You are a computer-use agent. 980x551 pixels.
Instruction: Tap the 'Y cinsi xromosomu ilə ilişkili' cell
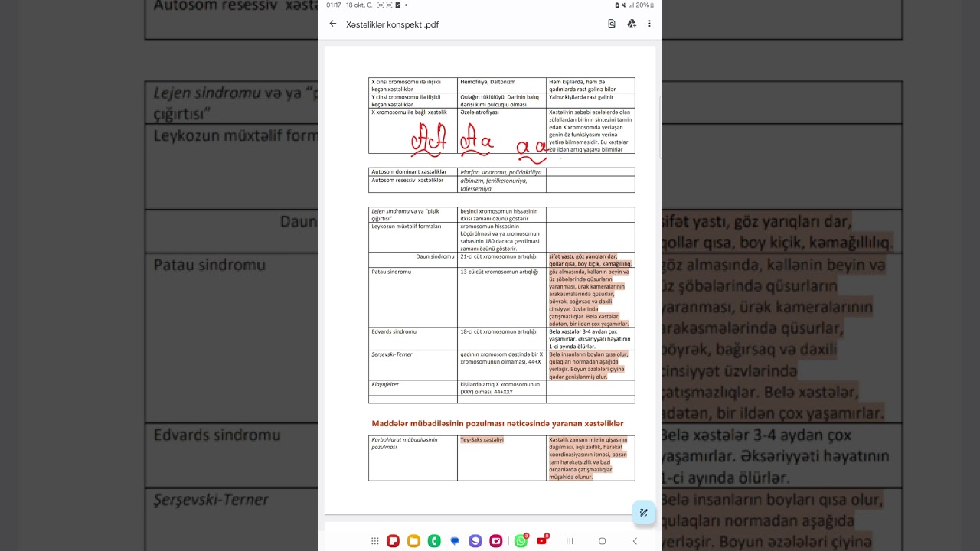[413, 101]
